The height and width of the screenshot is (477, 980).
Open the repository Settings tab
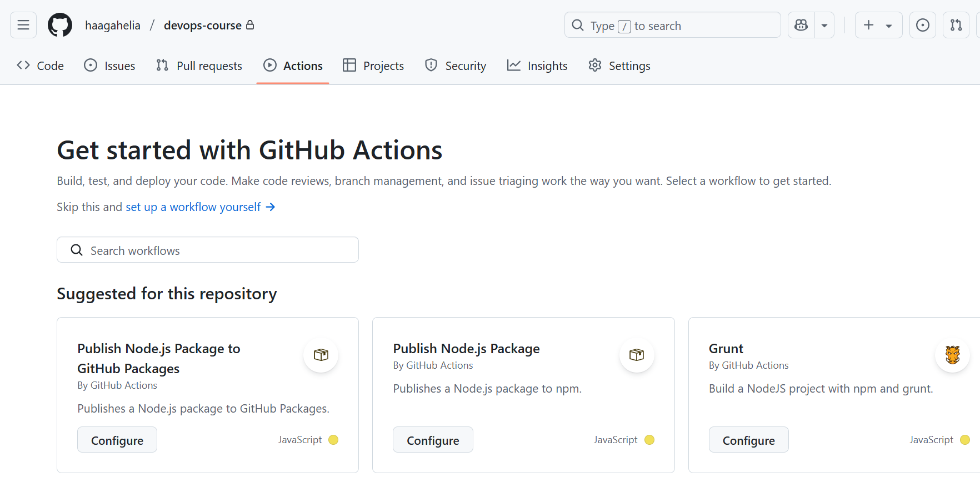coord(619,66)
